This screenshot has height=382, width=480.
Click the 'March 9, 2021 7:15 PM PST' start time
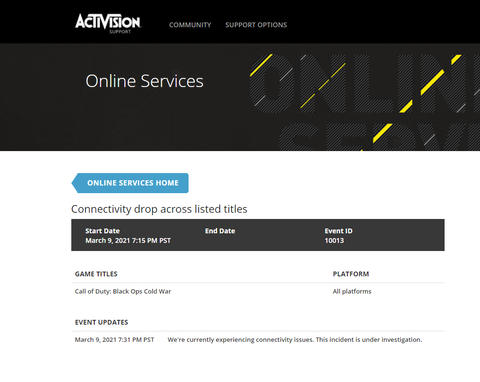(x=128, y=241)
